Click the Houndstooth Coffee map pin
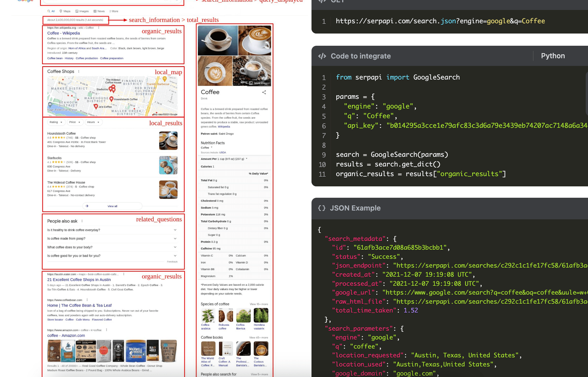588x377 pixels. click(x=112, y=99)
